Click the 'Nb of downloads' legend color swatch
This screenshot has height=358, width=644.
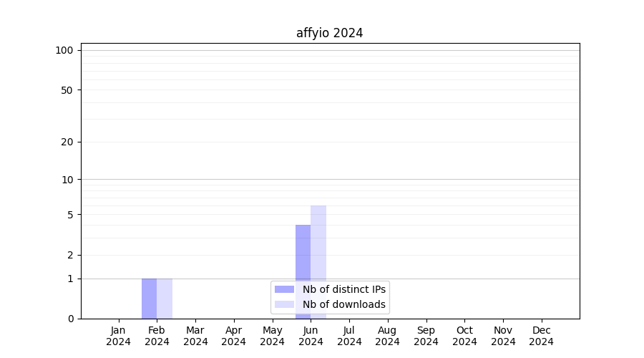click(284, 304)
